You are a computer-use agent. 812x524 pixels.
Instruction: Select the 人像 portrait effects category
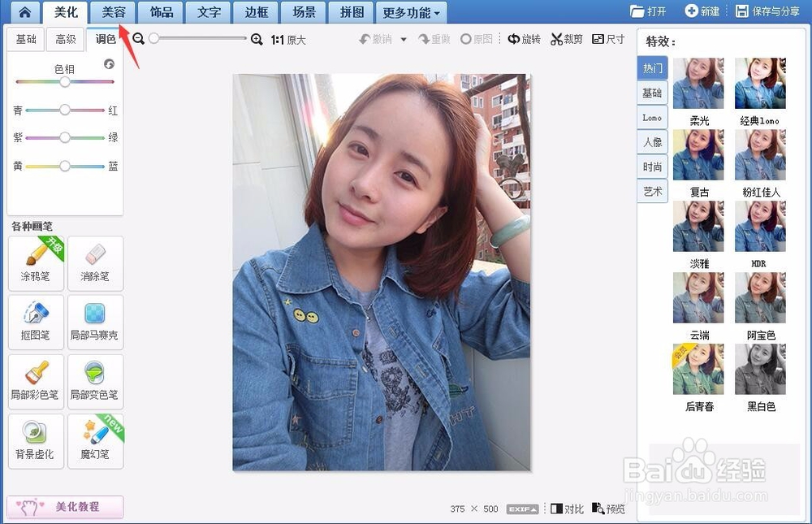(x=653, y=142)
